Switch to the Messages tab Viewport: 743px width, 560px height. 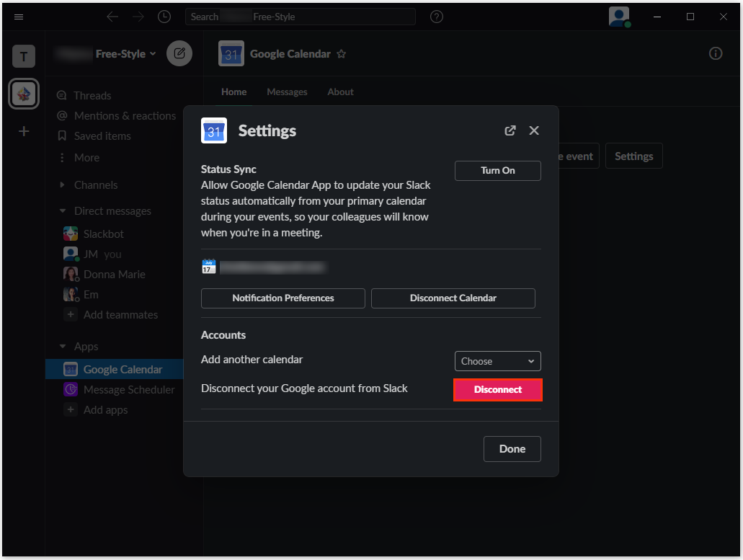point(287,92)
